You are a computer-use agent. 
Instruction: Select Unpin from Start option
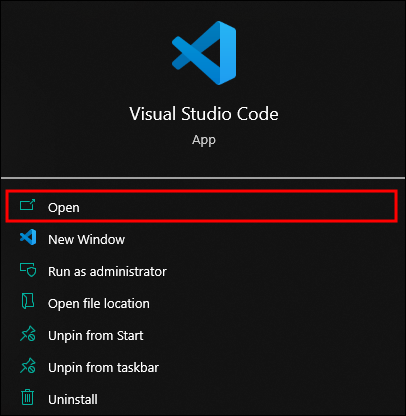coord(96,336)
